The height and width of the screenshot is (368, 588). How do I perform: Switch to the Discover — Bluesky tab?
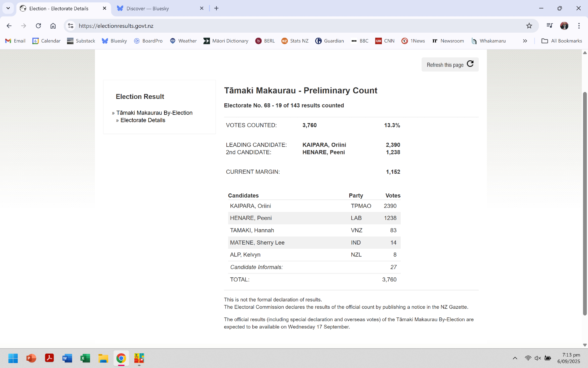coord(148,9)
